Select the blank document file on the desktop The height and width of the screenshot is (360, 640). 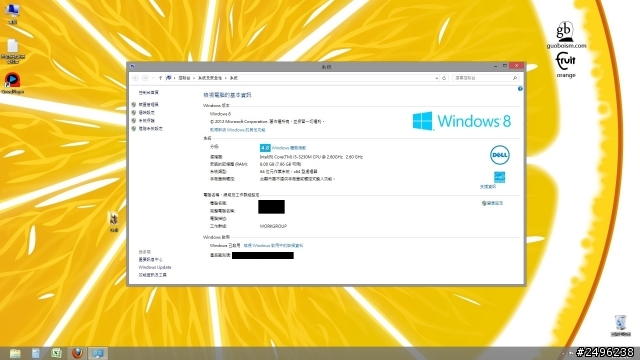click(13, 51)
